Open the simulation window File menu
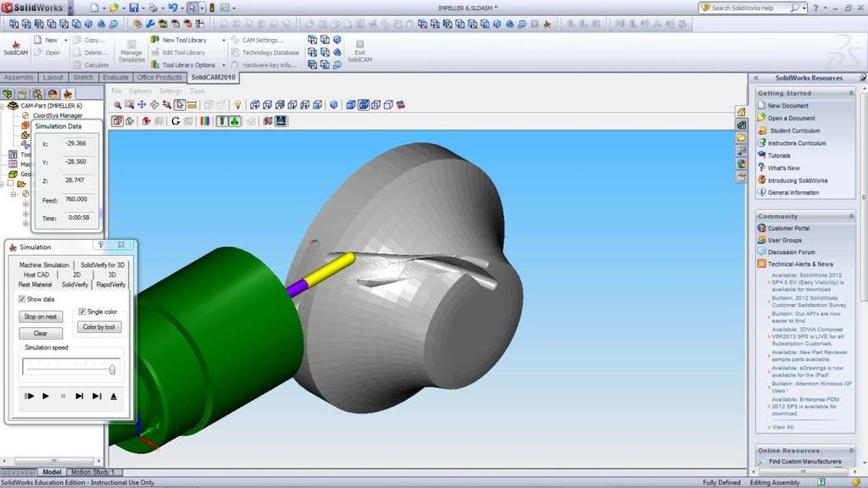 (x=116, y=91)
